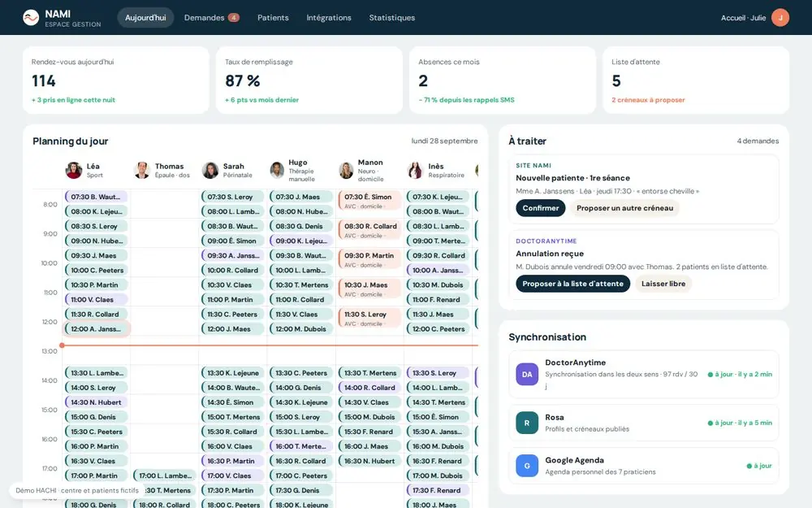Open Léa's 12:00 A. Janss appointment
The width and height of the screenshot is (812, 508).
click(x=97, y=328)
